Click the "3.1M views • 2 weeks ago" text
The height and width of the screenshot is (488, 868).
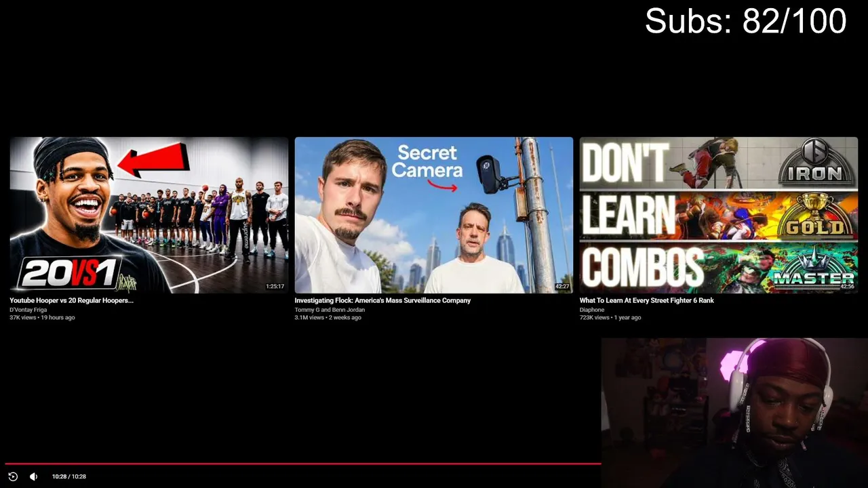pos(328,317)
